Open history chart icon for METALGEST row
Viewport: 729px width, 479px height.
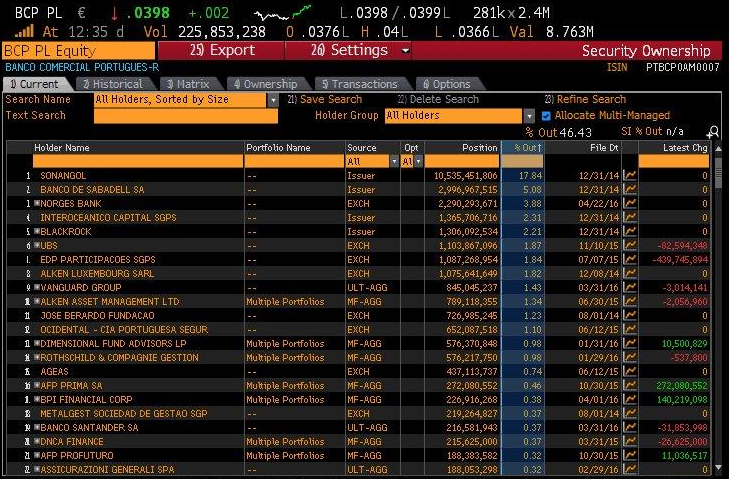(630, 413)
